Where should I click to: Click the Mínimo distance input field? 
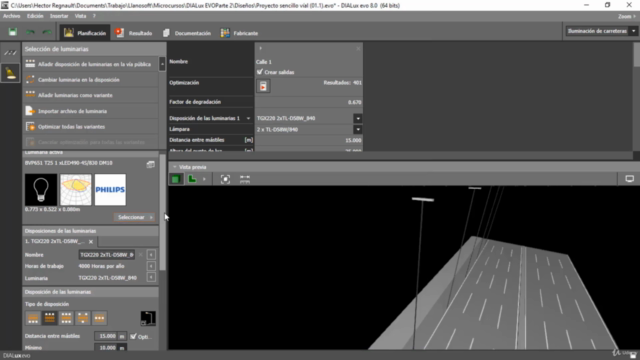click(106, 348)
